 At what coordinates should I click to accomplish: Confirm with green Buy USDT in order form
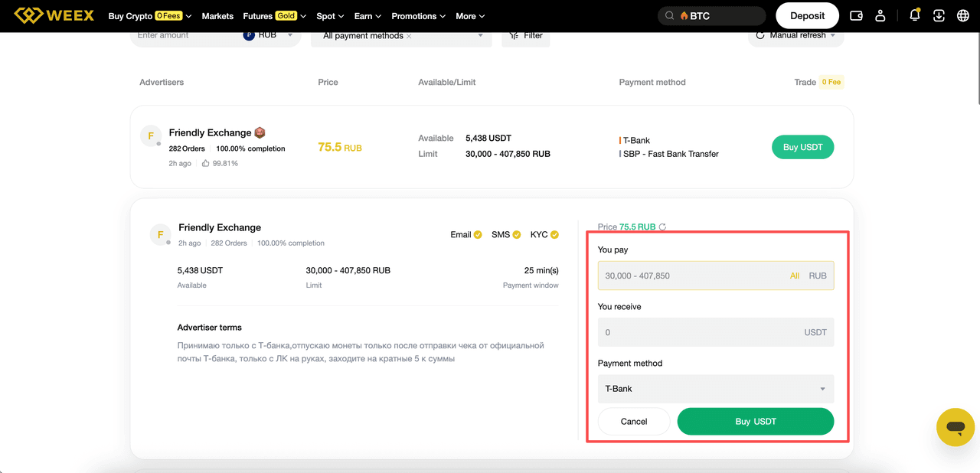(x=756, y=421)
